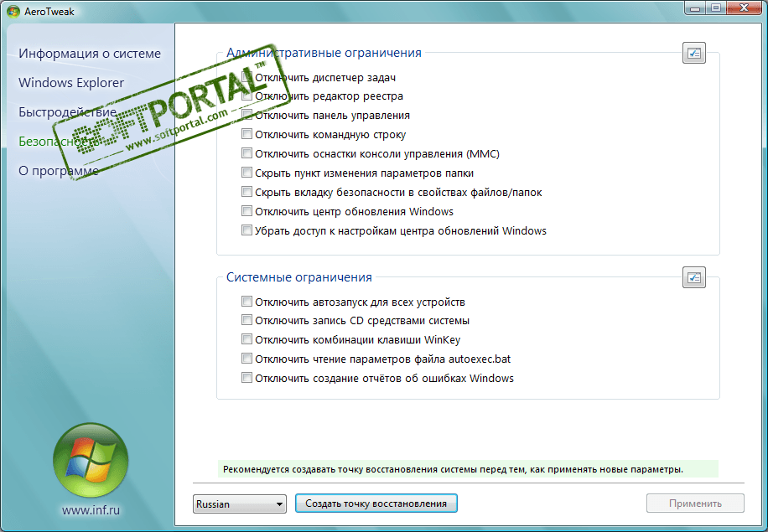The width and height of the screenshot is (768, 532).
Task: Click the Windows logo orb
Action: coord(91,460)
